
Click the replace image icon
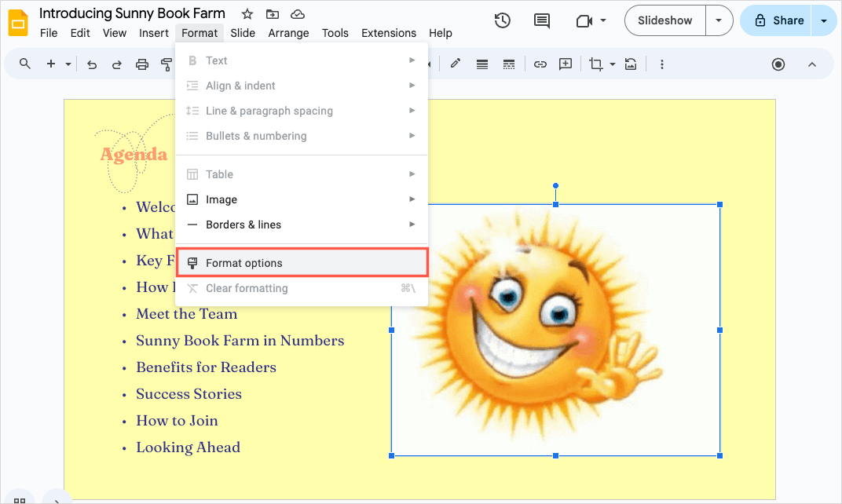[x=631, y=64]
